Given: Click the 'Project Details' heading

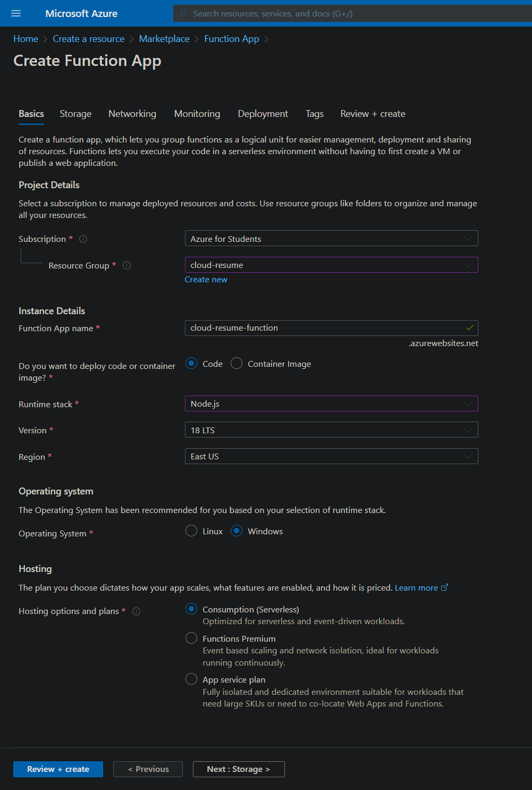Looking at the screenshot, I should (x=49, y=185).
